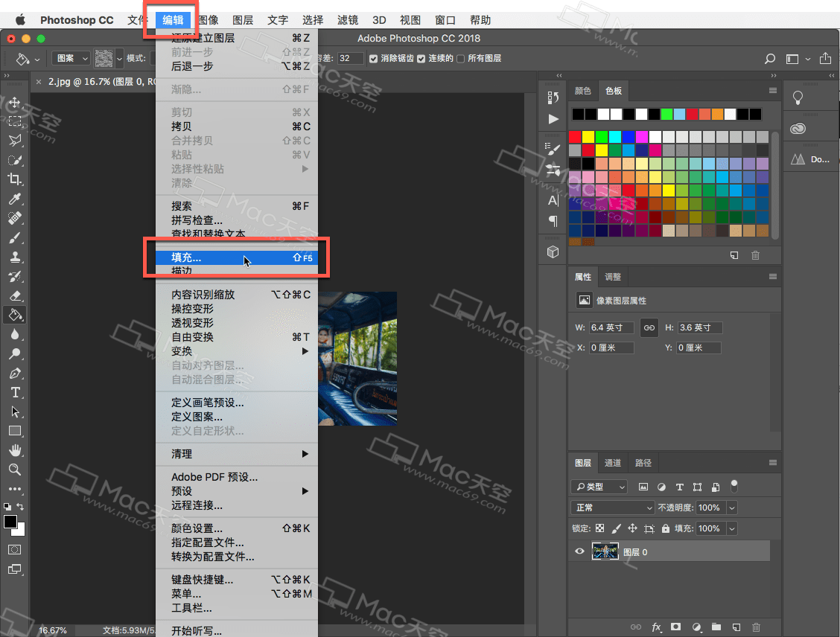840x637 pixels.
Task: Select the Eyedropper tool
Action: click(x=15, y=199)
